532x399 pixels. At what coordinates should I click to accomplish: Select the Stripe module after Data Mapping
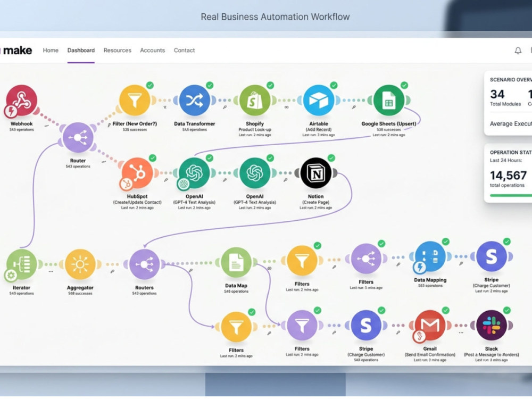tap(491, 256)
